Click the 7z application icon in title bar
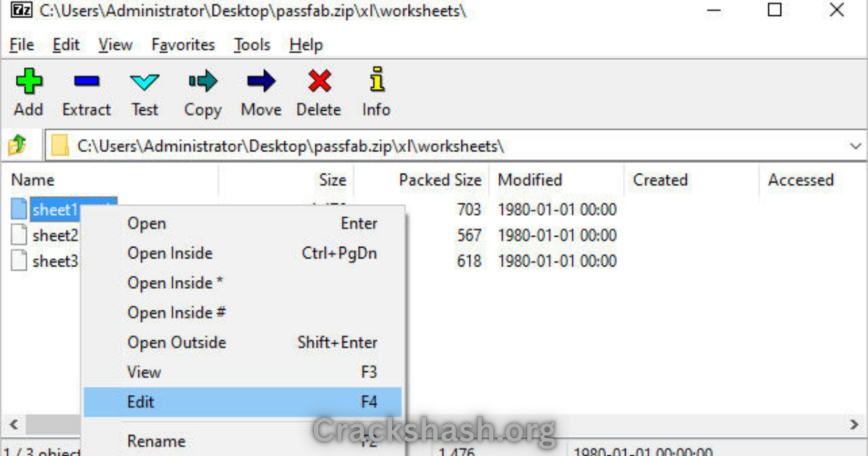This screenshot has height=456, width=868. pyautogui.click(x=21, y=10)
